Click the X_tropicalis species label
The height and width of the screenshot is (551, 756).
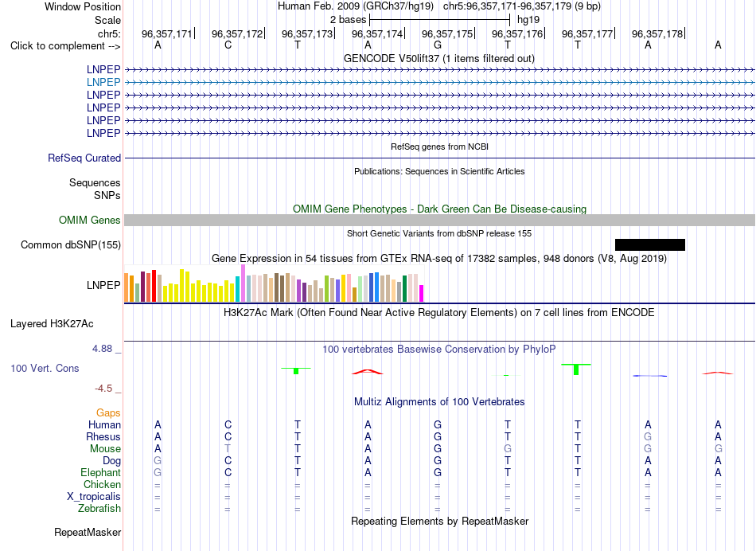pyautogui.click(x=94, y=497)
